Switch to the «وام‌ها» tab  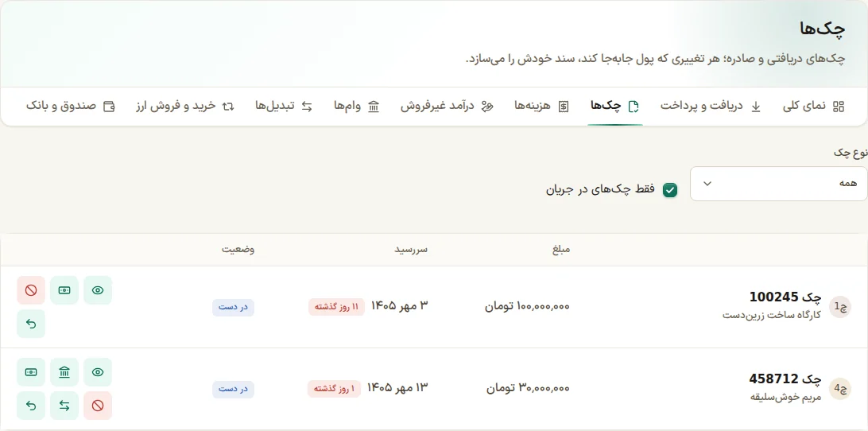(x=357, y=107)
